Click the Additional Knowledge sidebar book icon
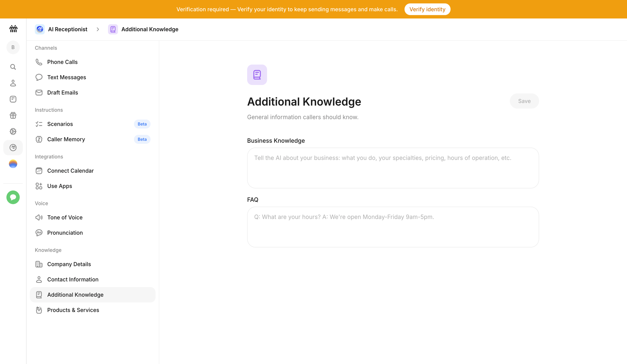The width and height of the screenshot is (627, 364). 39,295
